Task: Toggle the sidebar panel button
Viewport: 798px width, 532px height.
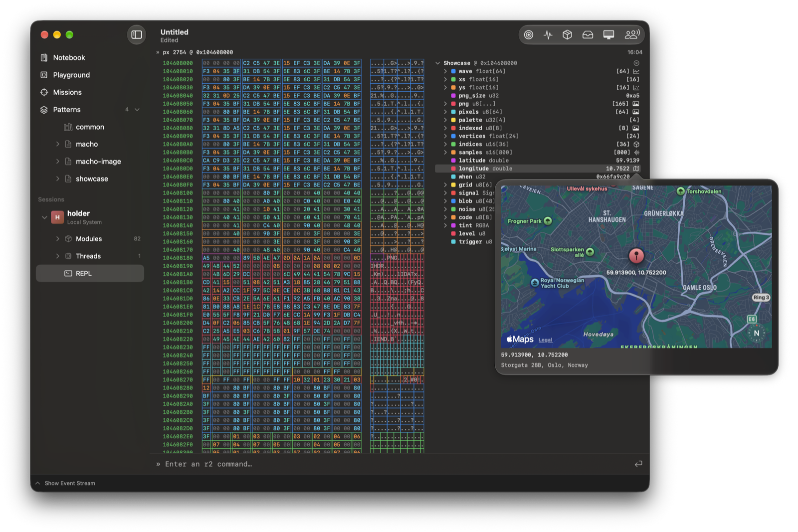Action: tap(137, 34)
